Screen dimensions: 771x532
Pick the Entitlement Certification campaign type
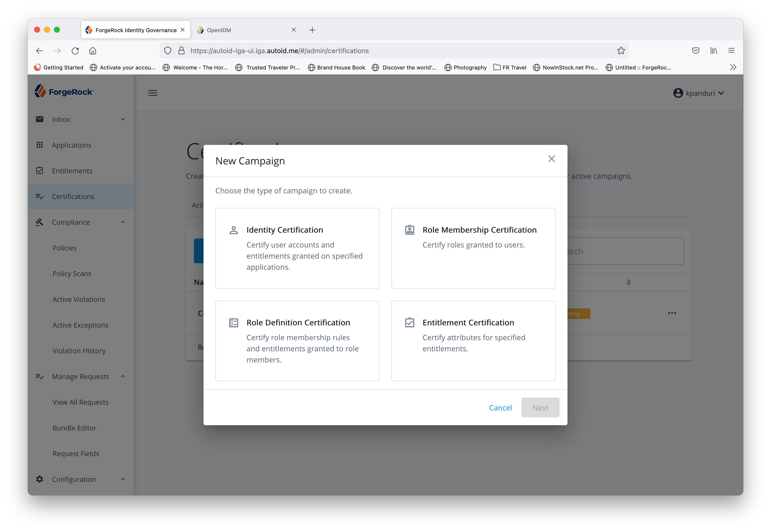(473, 341)
